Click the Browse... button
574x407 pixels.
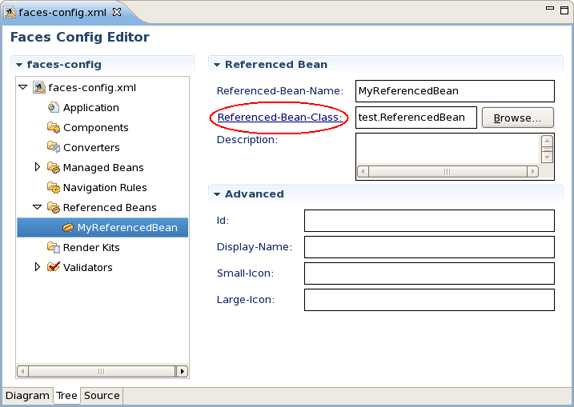(517, 118)
